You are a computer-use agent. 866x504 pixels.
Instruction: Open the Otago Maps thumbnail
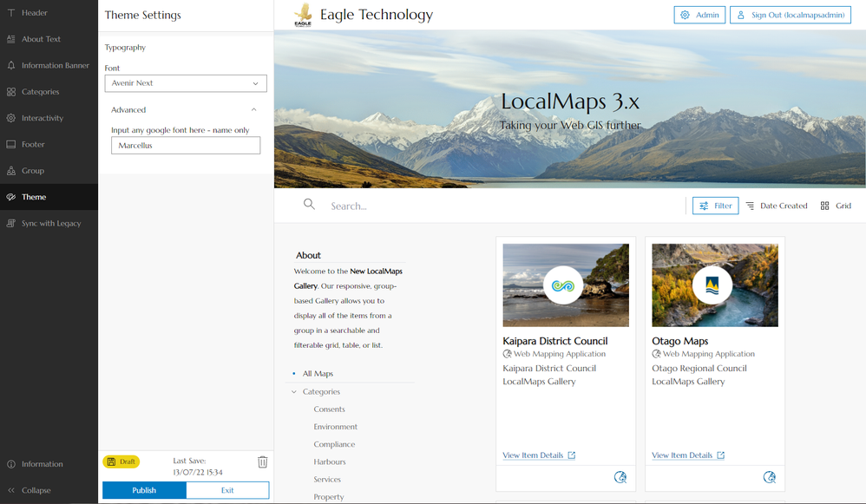715,285
